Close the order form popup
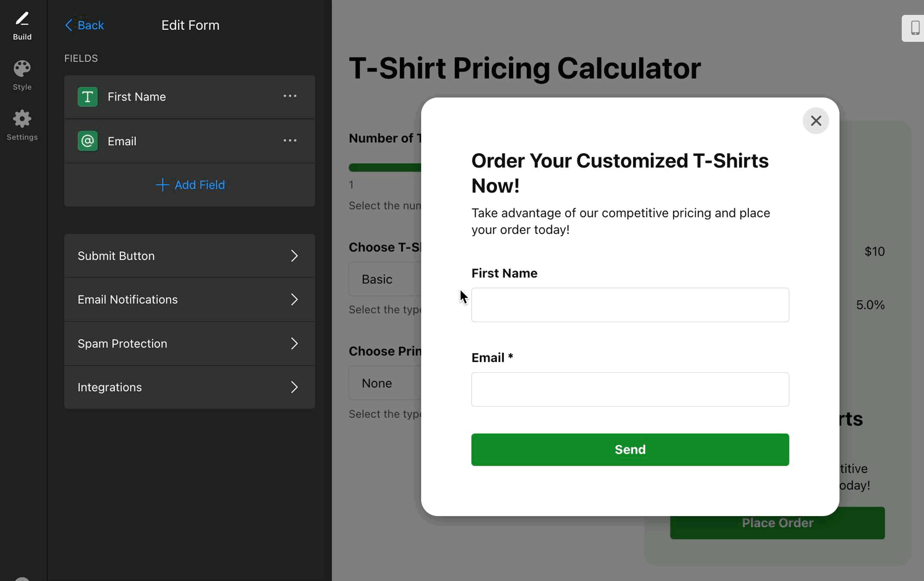This screenshot has height=581, width=924. (816, 121)
